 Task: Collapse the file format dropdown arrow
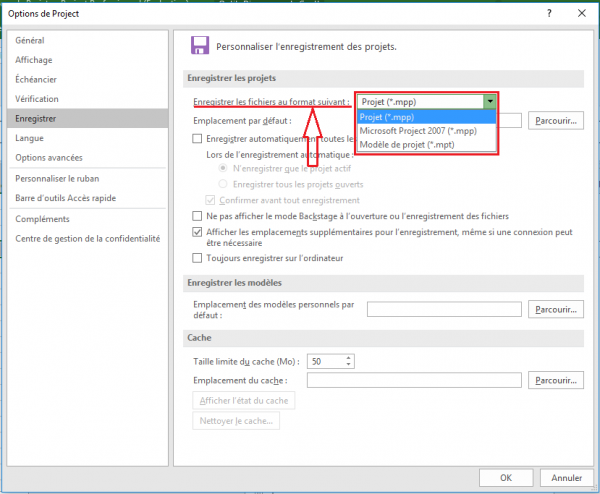[489, 101]
